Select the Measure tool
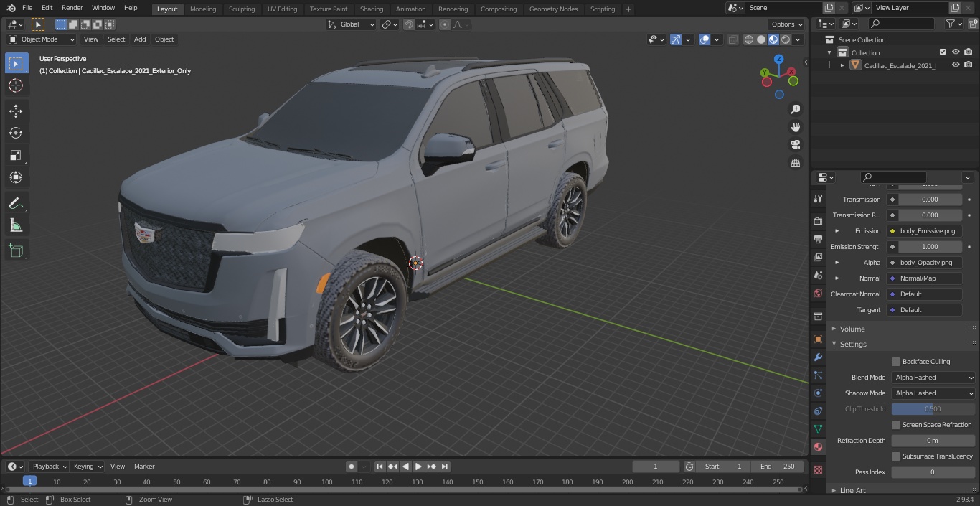The image size is (980, 506). (16, 225)
